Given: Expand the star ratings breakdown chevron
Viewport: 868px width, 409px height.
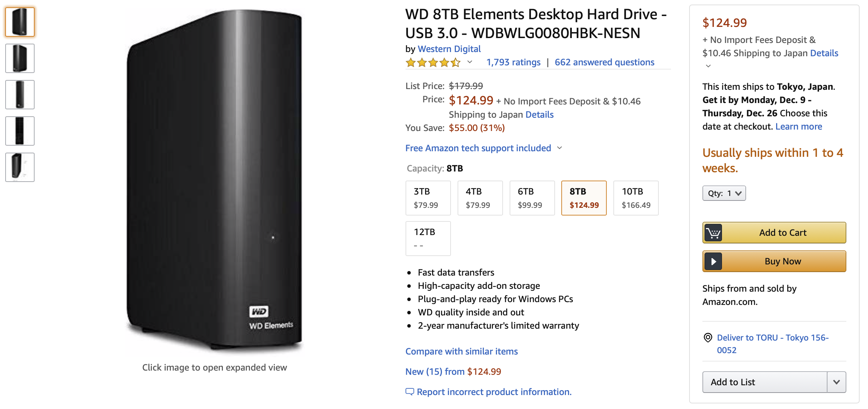Looking at the screenshot, I should click(470, 62).
